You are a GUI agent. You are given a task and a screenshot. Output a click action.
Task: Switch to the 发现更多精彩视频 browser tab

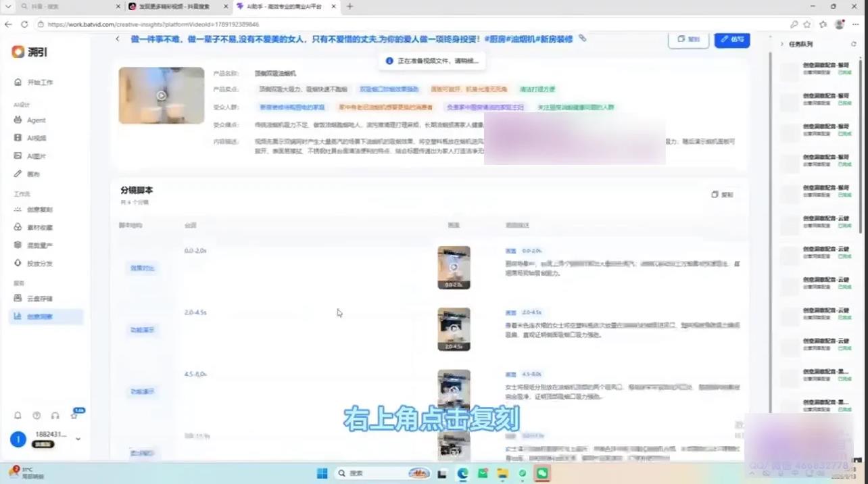[x=178, y=6]
